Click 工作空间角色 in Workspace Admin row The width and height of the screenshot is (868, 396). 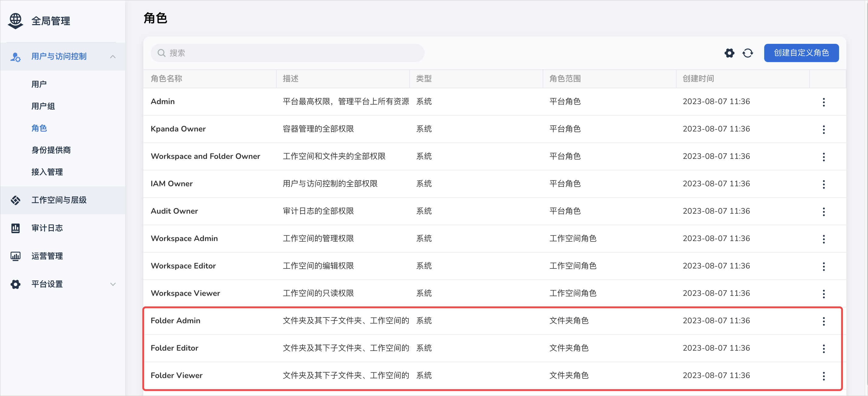click(573, 238)
